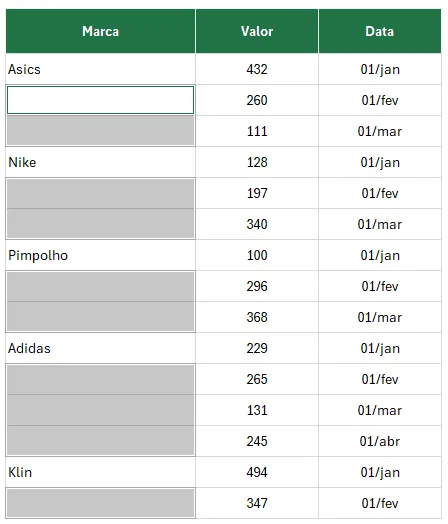Select the Marca header cell

101,31
